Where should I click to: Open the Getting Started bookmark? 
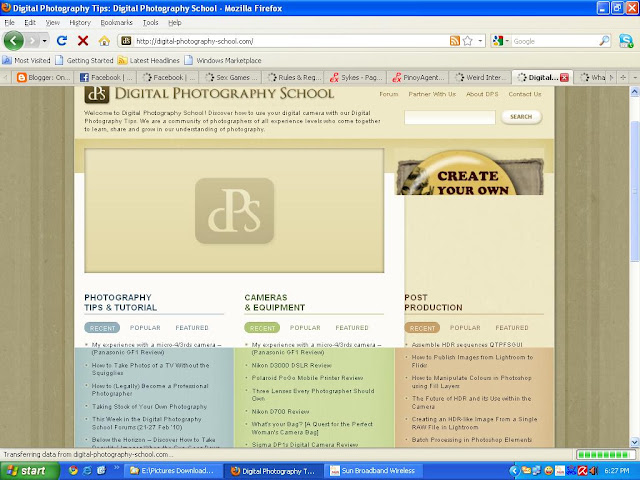click(x=84, y=60)
